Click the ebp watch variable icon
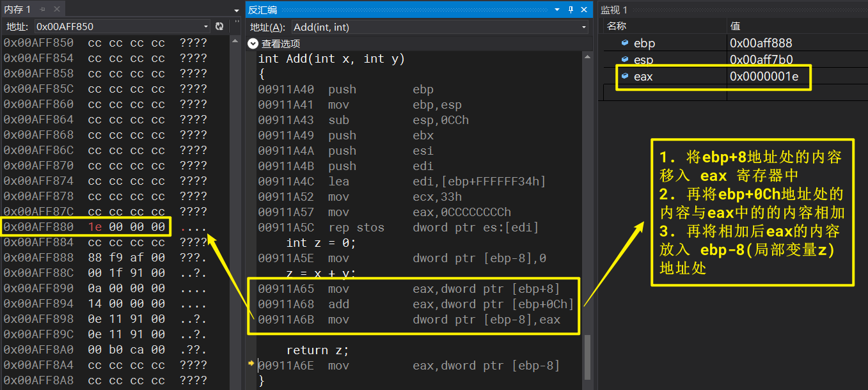 click(625, 43)
